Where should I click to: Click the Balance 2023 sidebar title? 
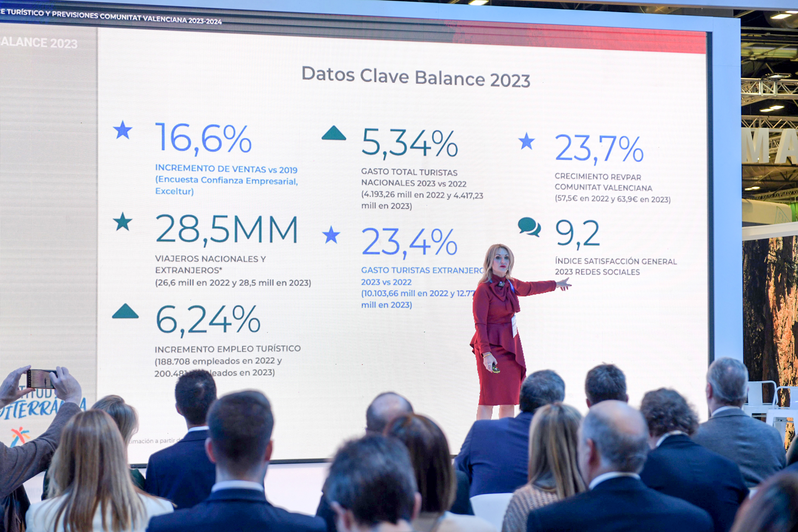(x=39, y=43)
